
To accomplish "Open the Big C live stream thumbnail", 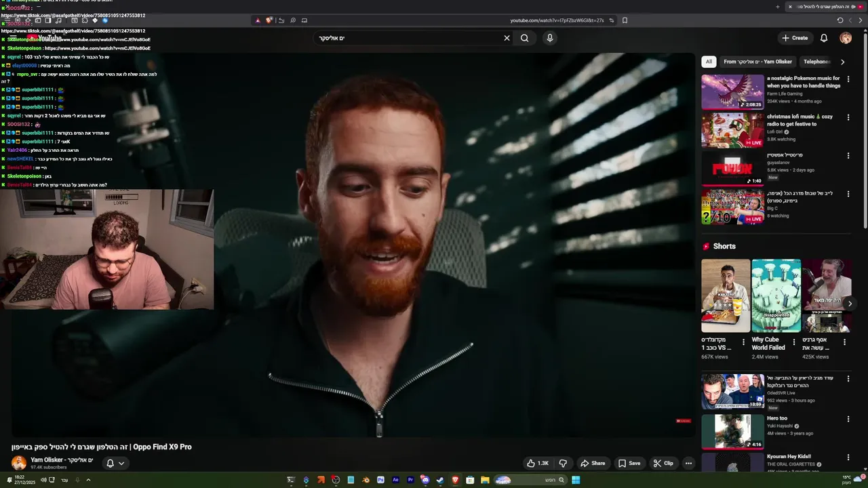I will tap(732, 207).
